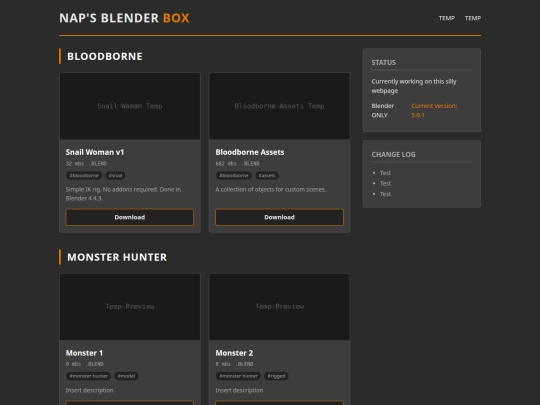The width and height of the screenshot is (540, 405).
Task: Click Monster 2's 'Insert description' text
Action: [239, 390]
